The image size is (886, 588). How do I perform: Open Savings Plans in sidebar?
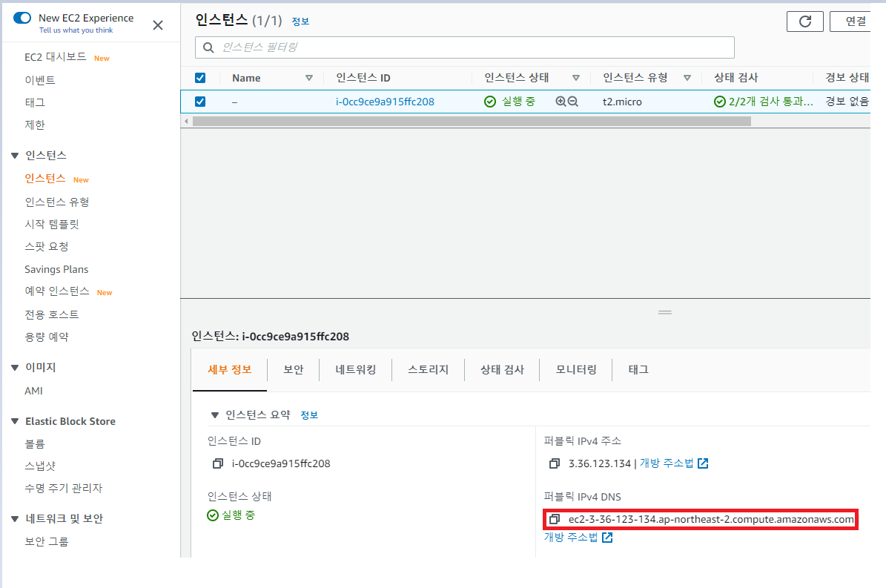[56, 269]
